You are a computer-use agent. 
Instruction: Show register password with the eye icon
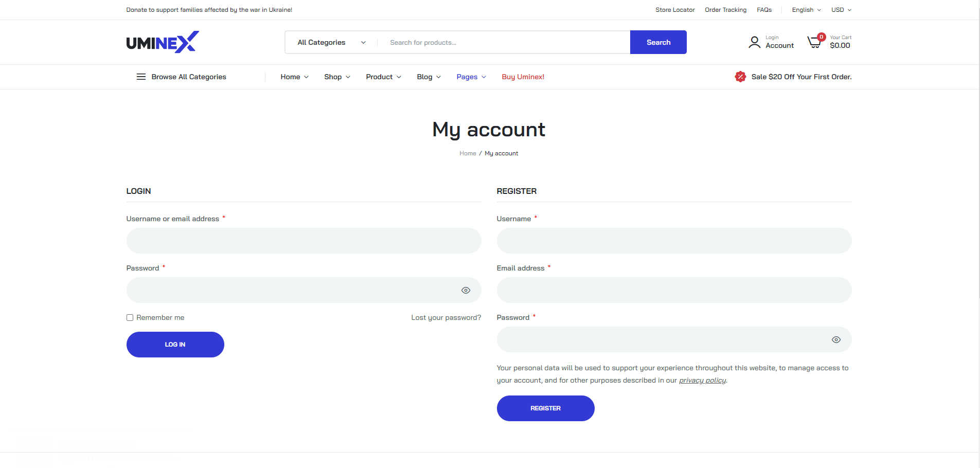836,339
